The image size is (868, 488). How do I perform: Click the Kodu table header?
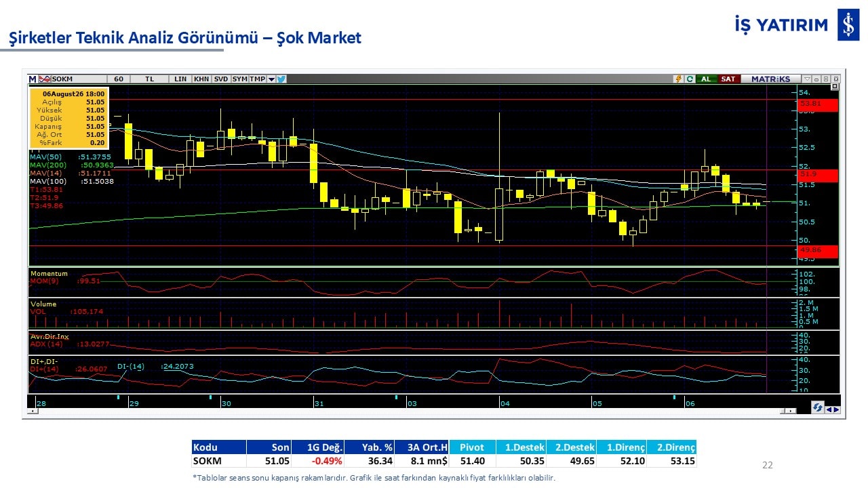coord(218,447)
